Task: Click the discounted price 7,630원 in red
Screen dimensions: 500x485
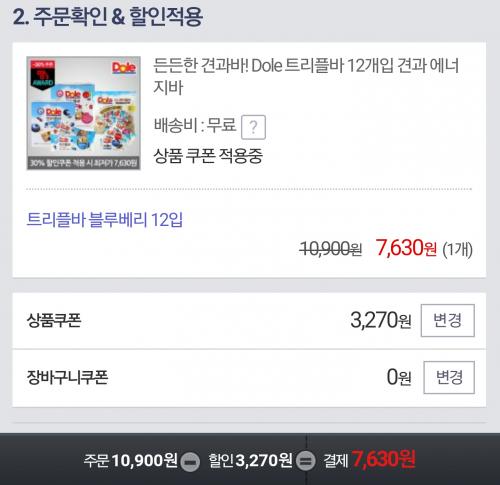Action: [x=406, y=248]
